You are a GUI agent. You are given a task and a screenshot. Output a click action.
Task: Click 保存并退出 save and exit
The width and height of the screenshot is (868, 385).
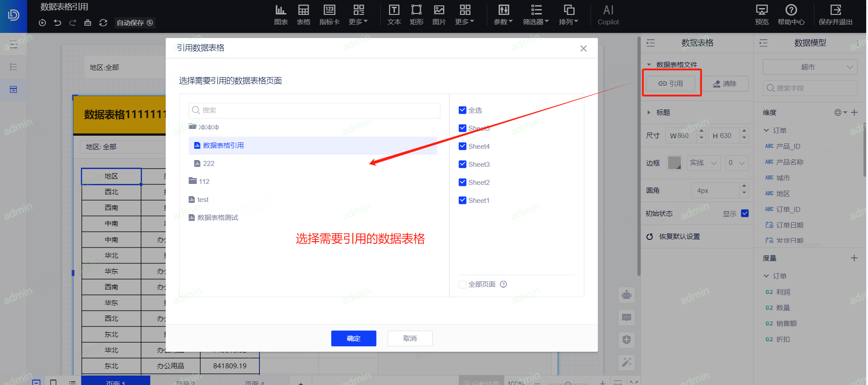tap(835, 14)
